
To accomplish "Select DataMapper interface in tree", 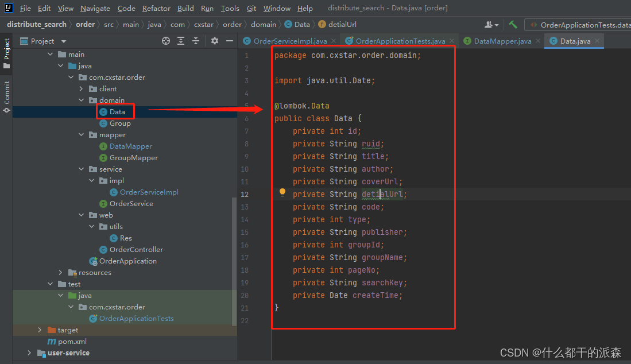I will (130, 146).
